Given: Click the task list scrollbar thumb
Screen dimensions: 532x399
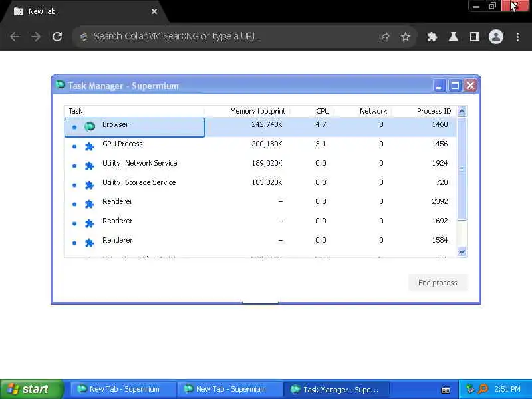Looking at the screenshot, I should point(462,169).
